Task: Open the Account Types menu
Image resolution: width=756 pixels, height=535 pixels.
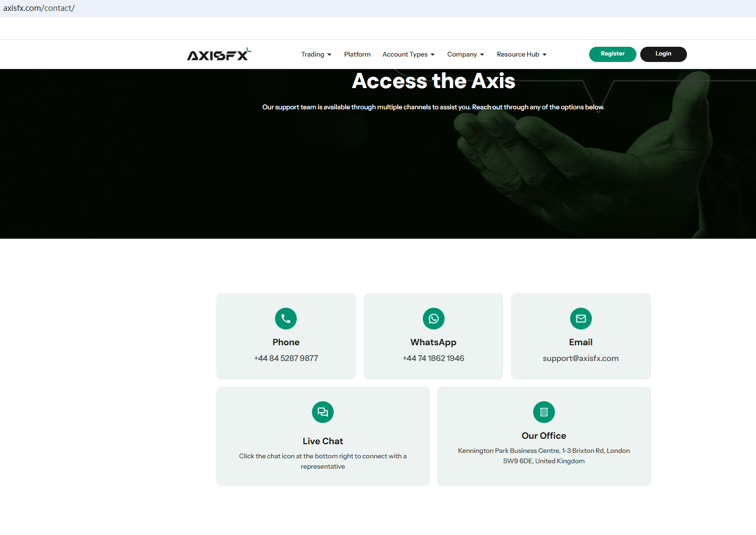Action: click(409, 54)
